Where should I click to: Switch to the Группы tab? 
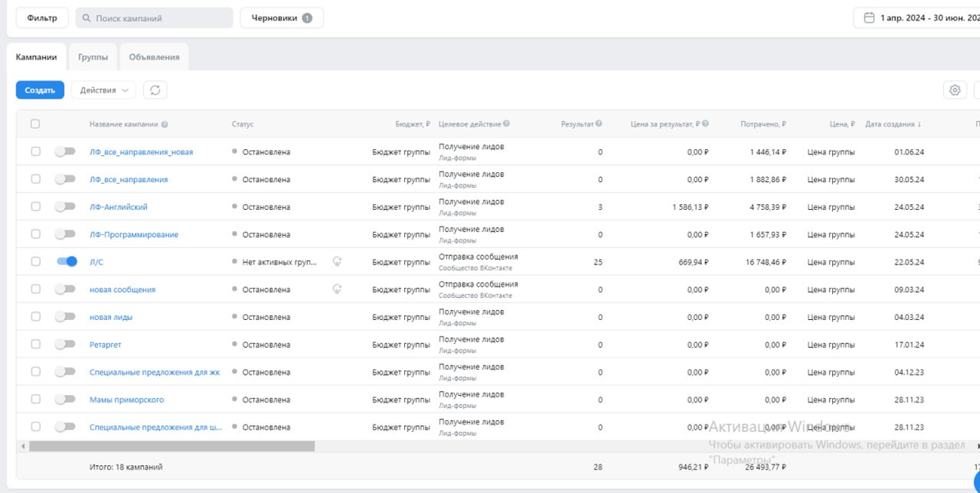coord(93,57)
